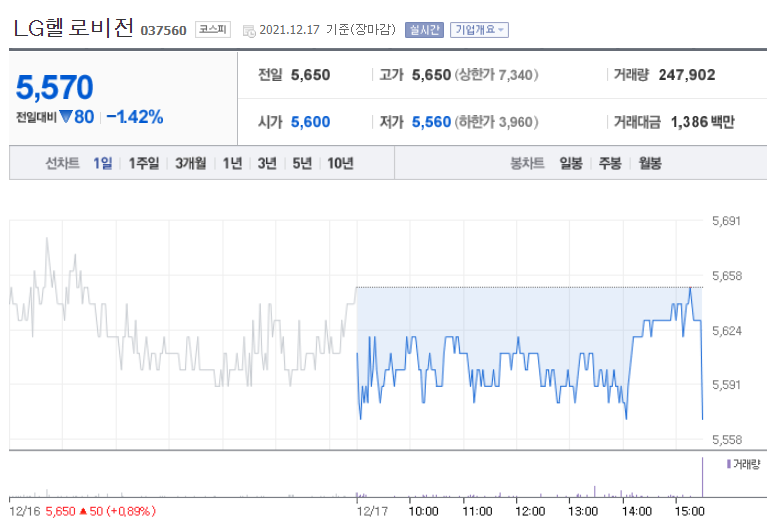This screenshot has width=767, height=527.
Task: Click the 12/17 date axis label
Action: point(372,511)
